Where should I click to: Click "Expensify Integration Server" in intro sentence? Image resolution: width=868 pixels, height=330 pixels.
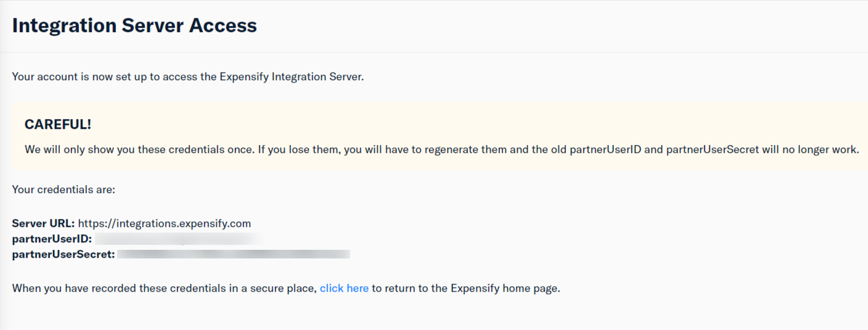click(290, 78)
